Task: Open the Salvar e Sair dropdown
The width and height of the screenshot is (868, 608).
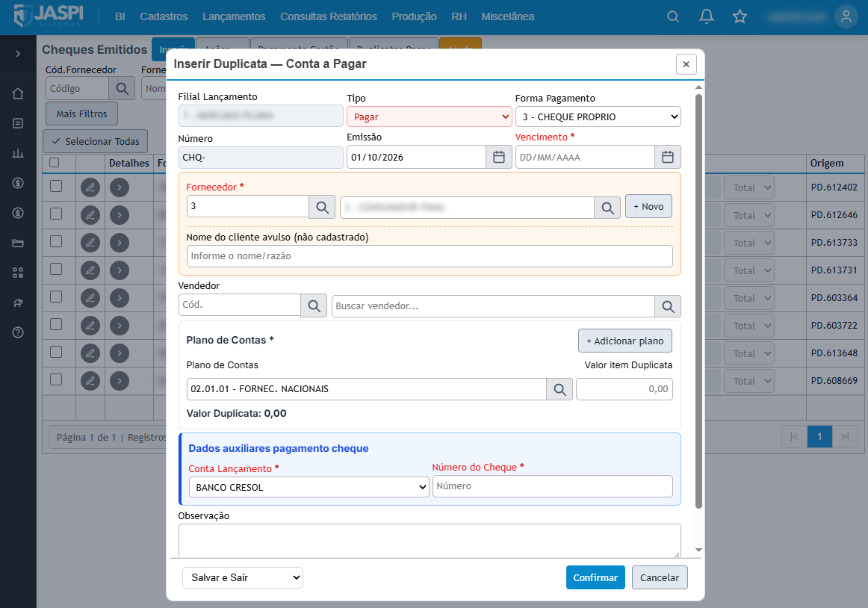Action: pyautogui.click(x=243, y=577)
